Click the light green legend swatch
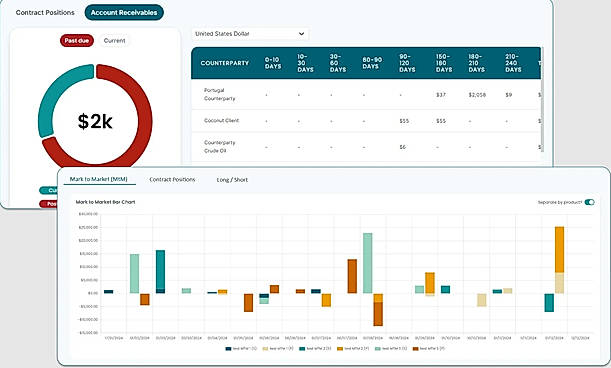Viewport: 611px width, 368px height. 378,349
